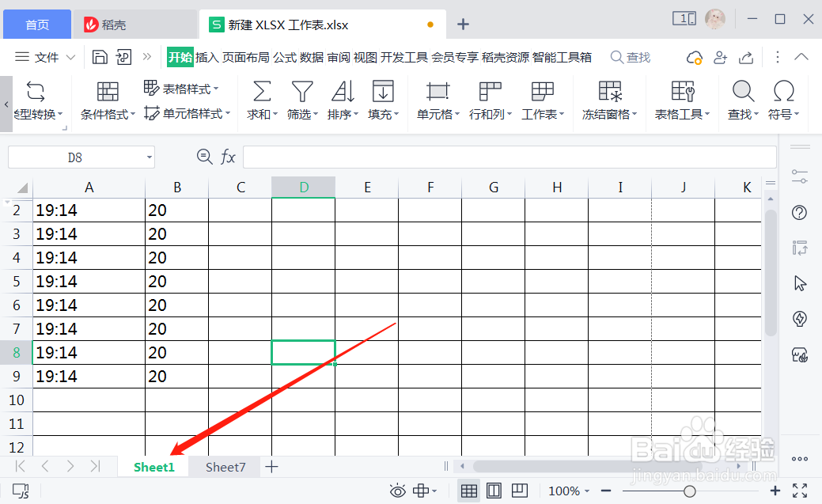Open the 条件格式 conditional format tool
The image size is (822, 504).
pos(108,100)
